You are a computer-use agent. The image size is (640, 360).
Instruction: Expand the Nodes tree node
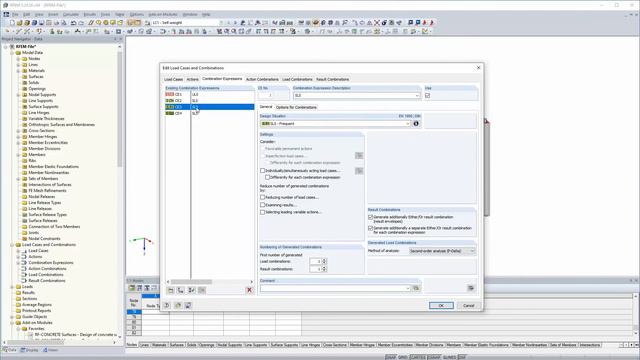[x=18, y=59]
